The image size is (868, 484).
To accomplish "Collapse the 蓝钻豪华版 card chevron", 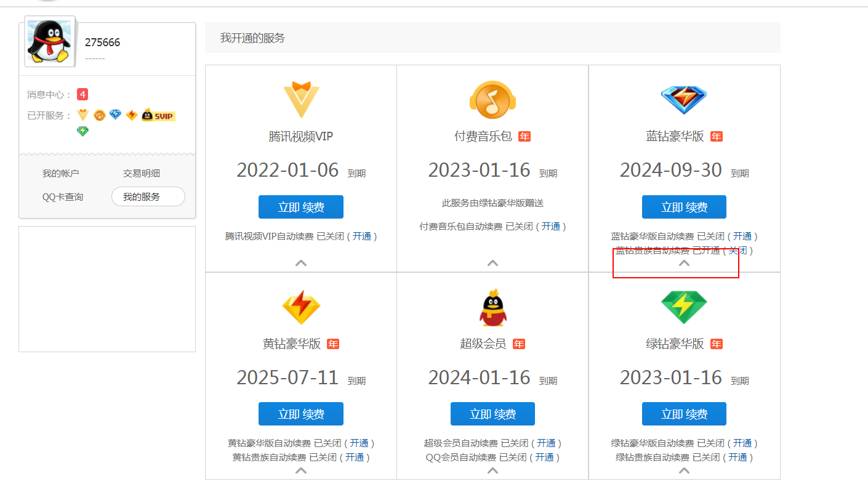I will [684, 263].
